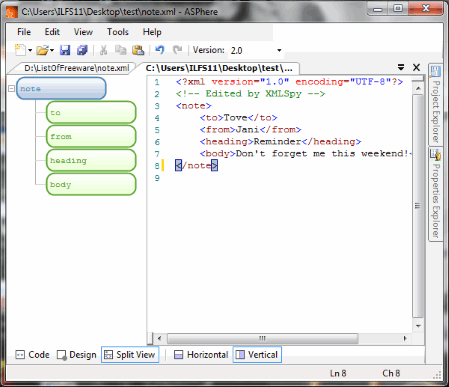Open the Version dropdown
The width and height of the screenshot is (449, 387).
pos(279,50)
